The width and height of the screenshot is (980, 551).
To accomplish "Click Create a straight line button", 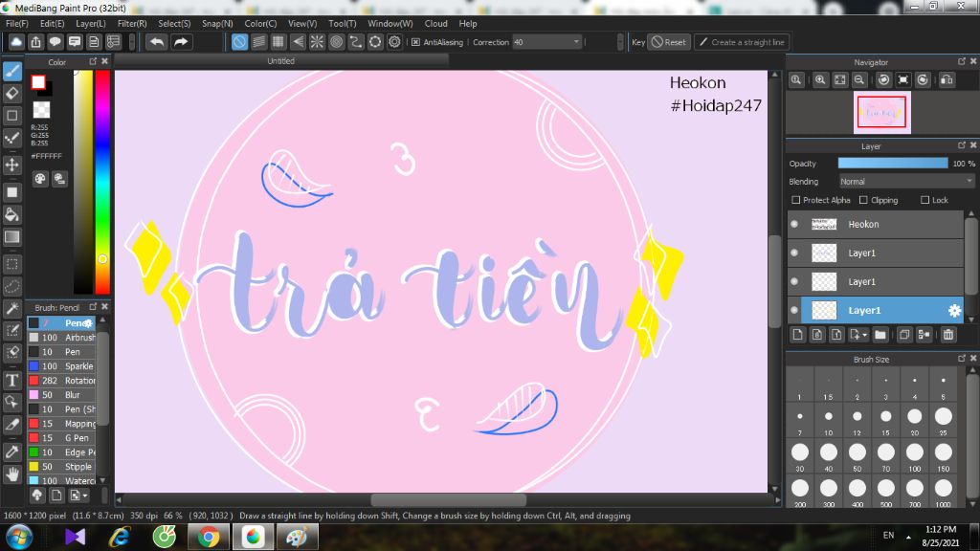I will tap(742, 42).
